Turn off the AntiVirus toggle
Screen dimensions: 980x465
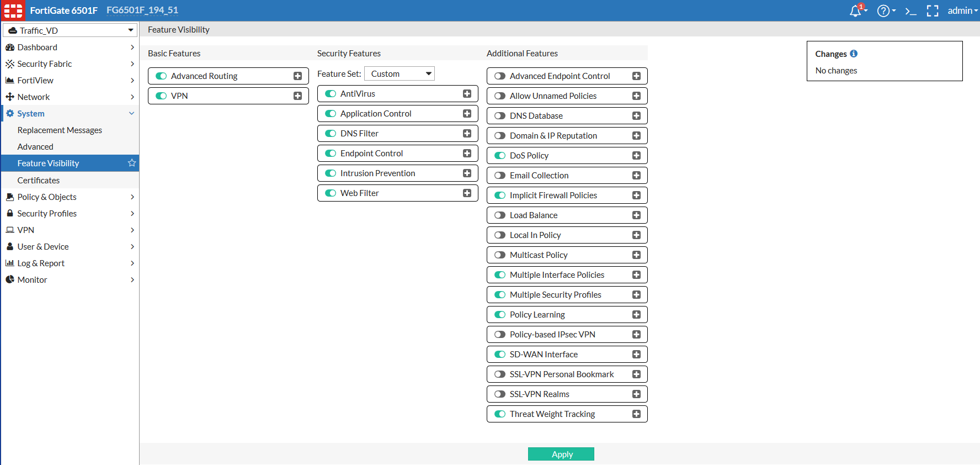(x=331, y=94)
